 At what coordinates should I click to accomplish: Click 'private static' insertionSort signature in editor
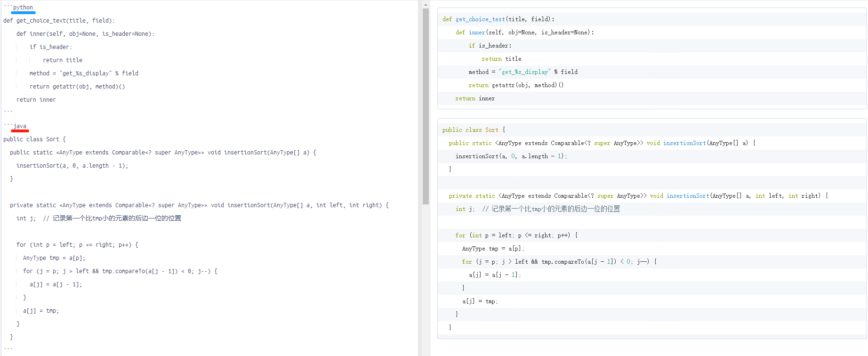click(199, 205)
